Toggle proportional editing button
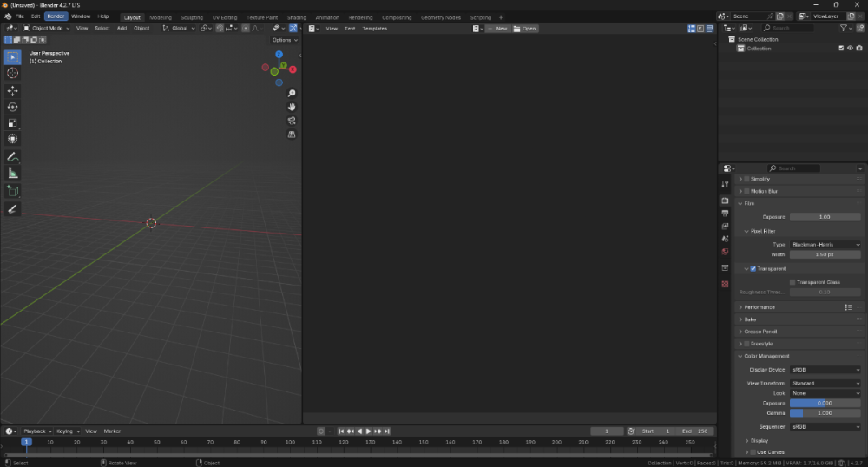The image size is (868, 467). (x=246, y=29)
